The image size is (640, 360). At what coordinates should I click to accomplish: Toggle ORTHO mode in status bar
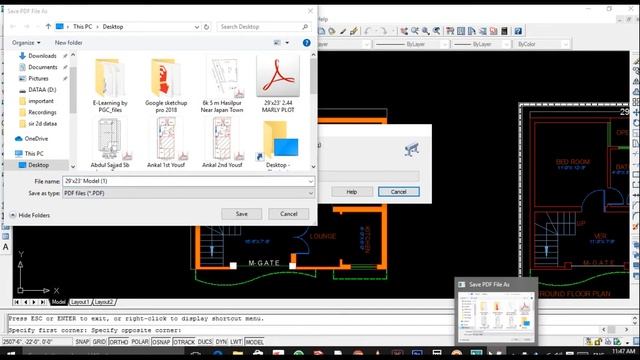click(x=118, y=342)
